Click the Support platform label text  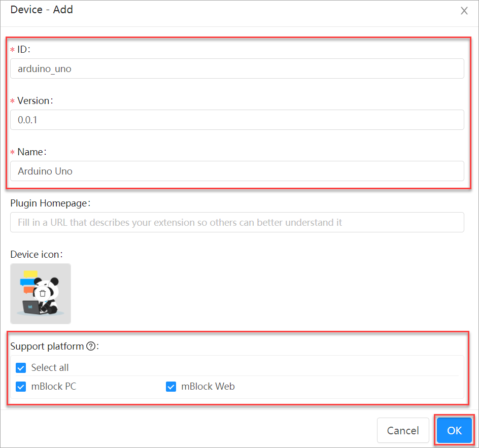(47, 347)
